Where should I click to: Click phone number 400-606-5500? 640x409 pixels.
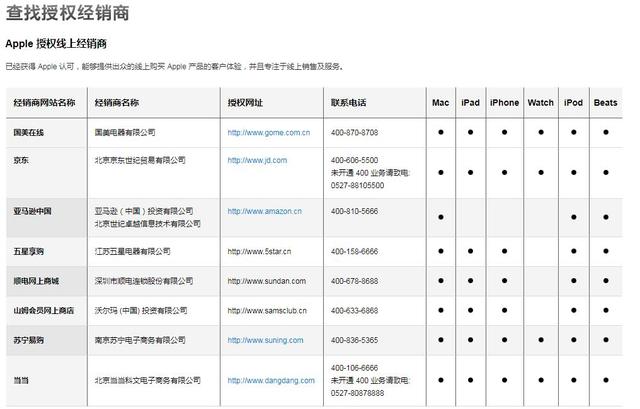coord(354,160)
